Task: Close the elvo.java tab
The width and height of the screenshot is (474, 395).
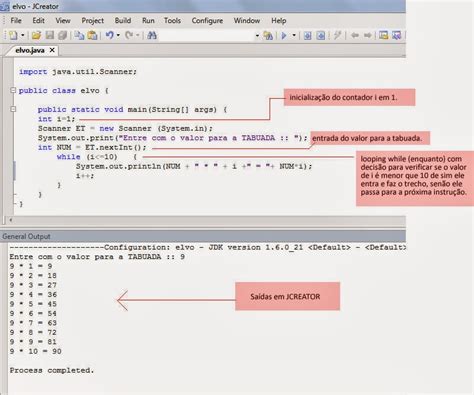Action: point(52,50)
